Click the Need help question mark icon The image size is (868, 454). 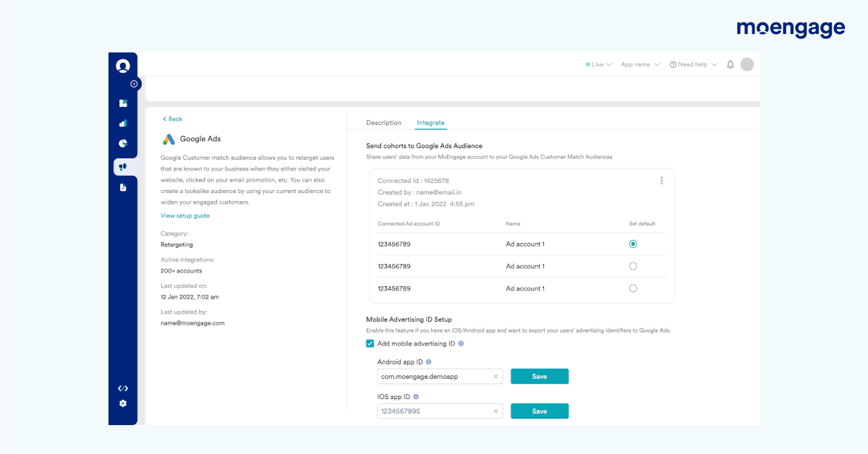click(x=673, y=64)
